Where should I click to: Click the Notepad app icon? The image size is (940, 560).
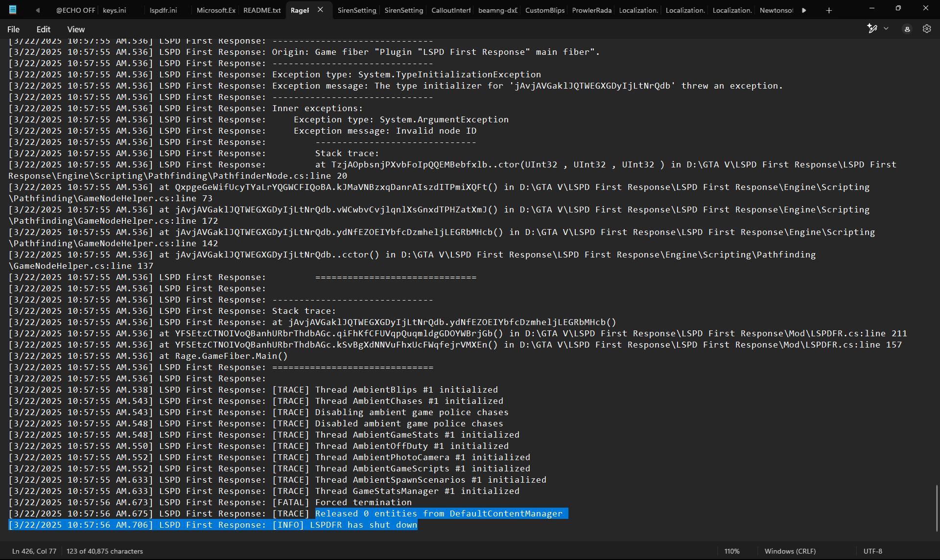pyautogui.click(x=13, y=10)
